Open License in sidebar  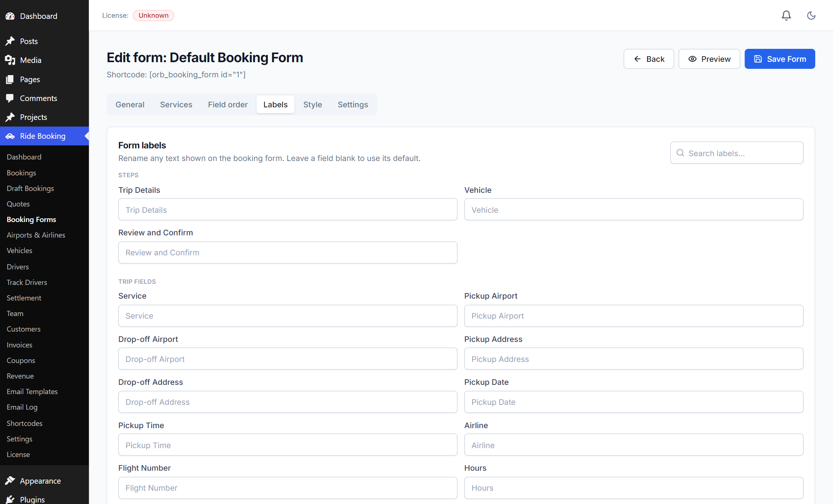[19, 454]
